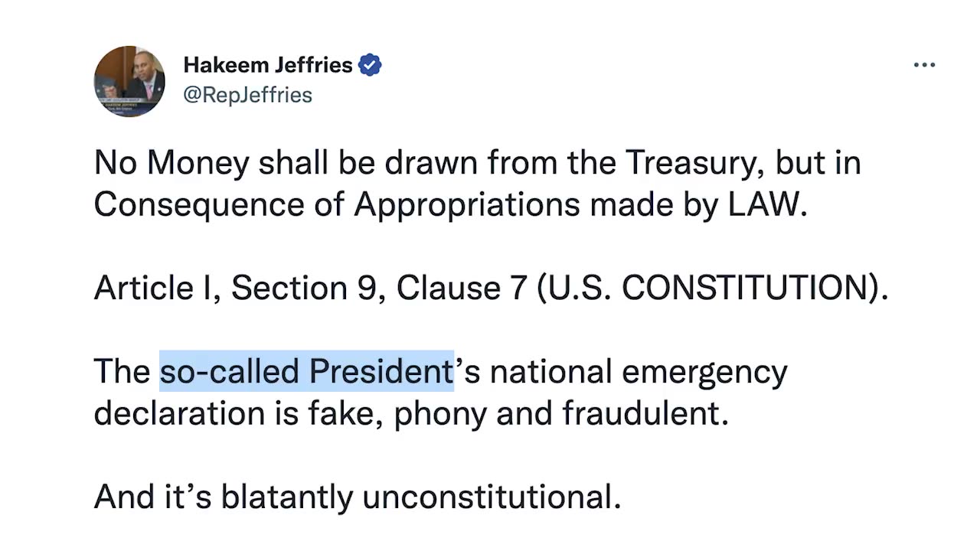
Task: Open the @RepJeffries handle link
Action: (x=247, y=95)
